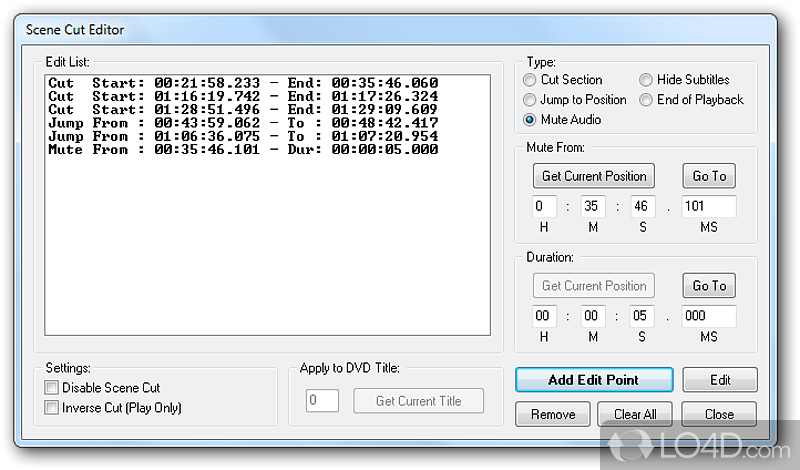Click the greyed-out Get Current Title button
The image size is (800, 470).
(418, 401)
